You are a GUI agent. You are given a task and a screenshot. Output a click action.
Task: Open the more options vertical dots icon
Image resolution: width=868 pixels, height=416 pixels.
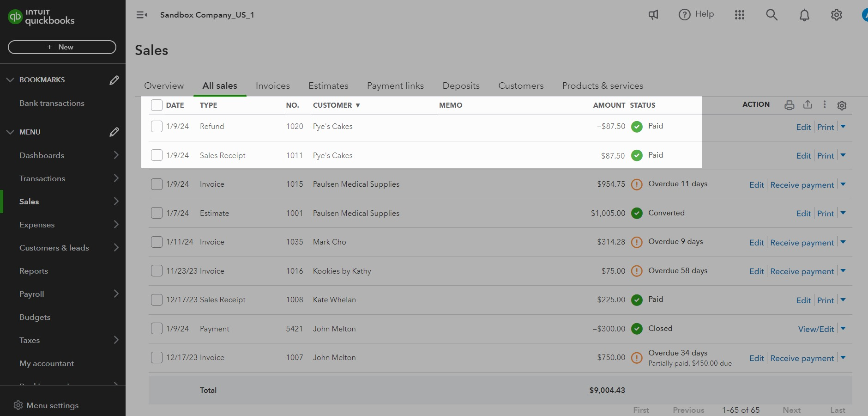[825, 104]
